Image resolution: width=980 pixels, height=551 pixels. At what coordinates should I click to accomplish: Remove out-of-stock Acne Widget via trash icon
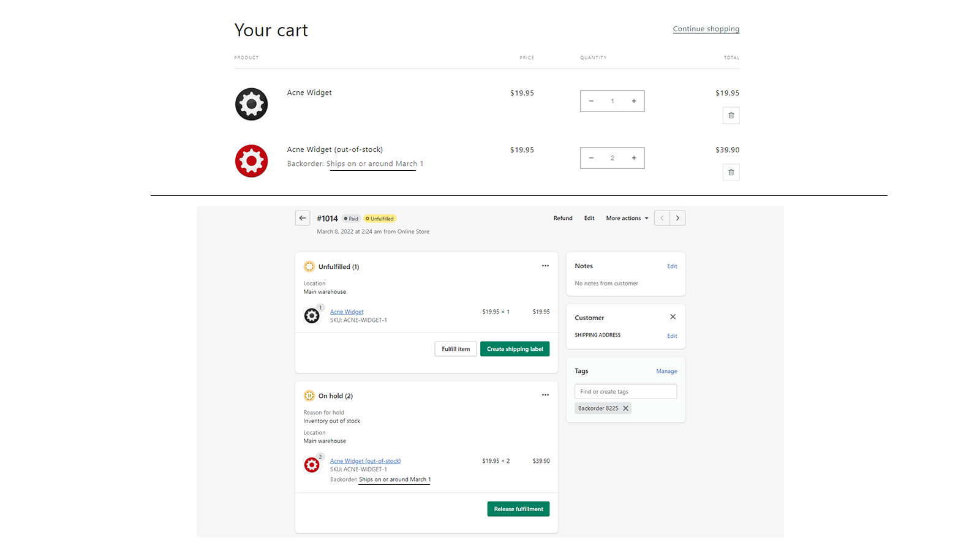[x=731, y=172]
